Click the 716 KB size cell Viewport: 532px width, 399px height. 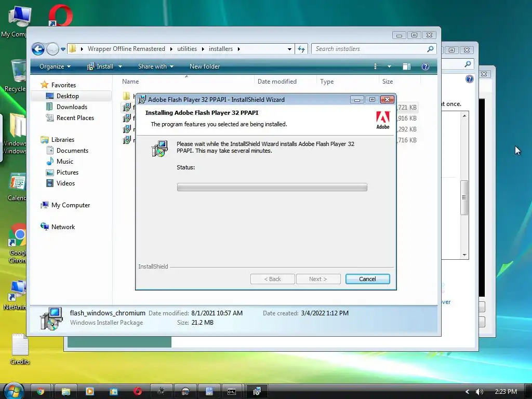pyautogui.click(x=407, y=140)
